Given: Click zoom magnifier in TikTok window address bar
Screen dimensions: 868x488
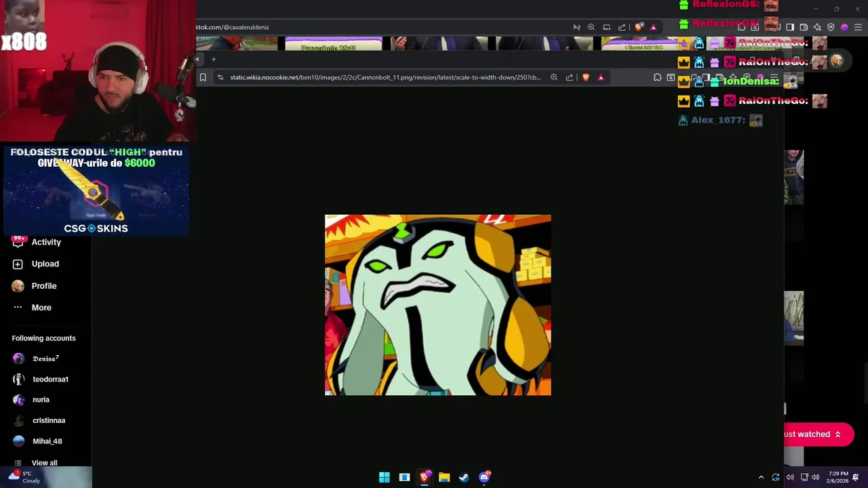Looking at the screenshot, I should (x=591, y=27).
